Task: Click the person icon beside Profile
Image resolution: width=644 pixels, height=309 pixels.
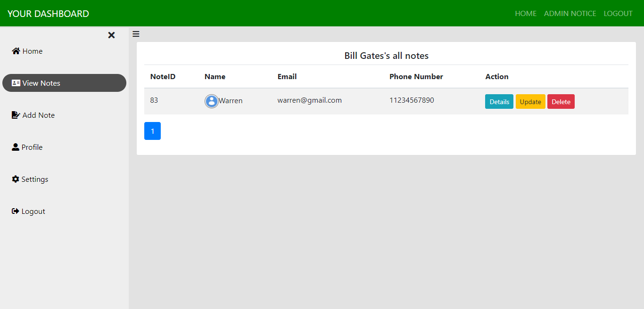Action: 16,147
